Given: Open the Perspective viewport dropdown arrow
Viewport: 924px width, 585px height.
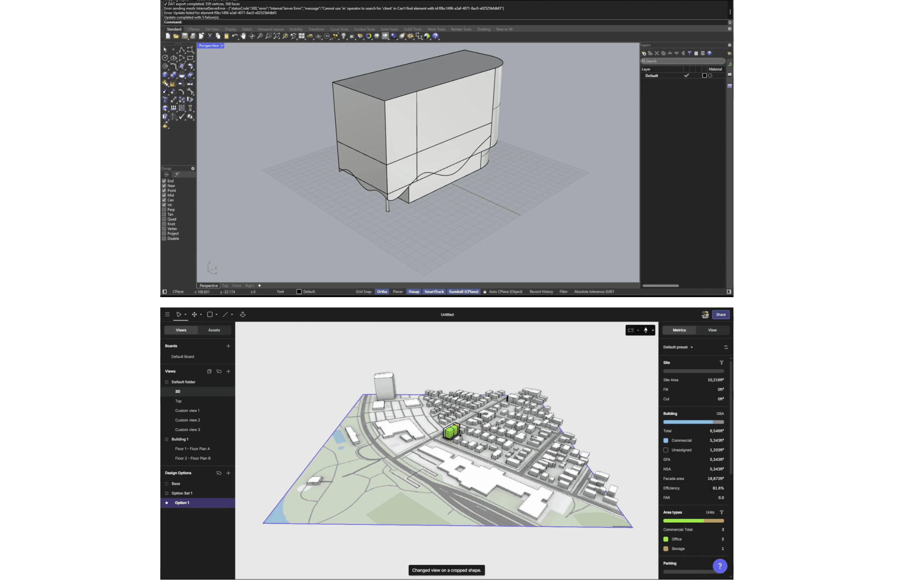Looking at the screenshot, I should (222, 46).
